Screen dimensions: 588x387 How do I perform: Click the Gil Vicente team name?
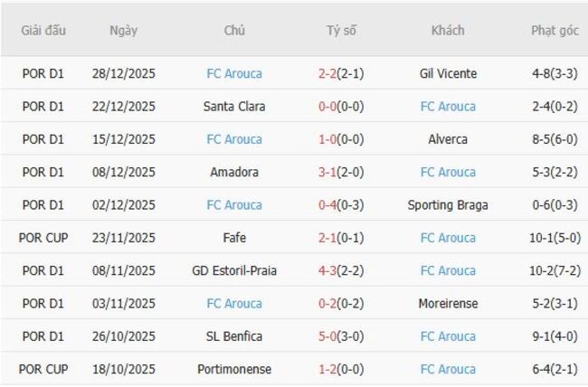[x=448, y=73]
